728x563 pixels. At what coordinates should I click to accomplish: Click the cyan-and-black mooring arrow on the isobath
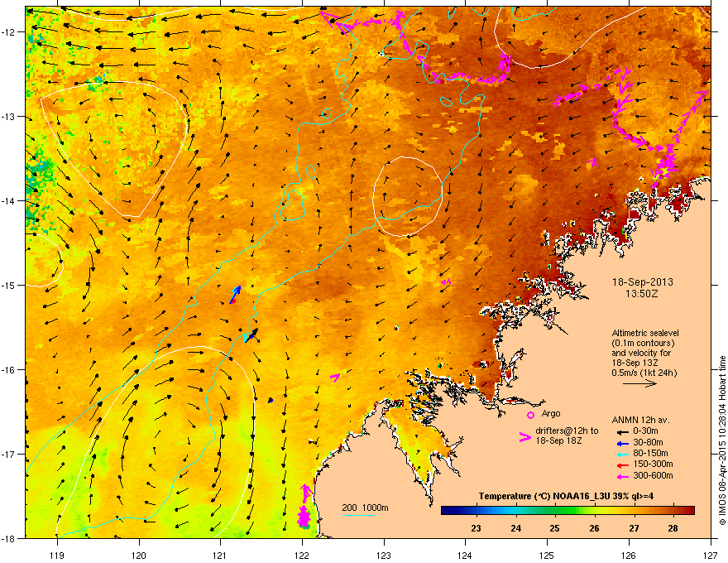coord(250,335)
